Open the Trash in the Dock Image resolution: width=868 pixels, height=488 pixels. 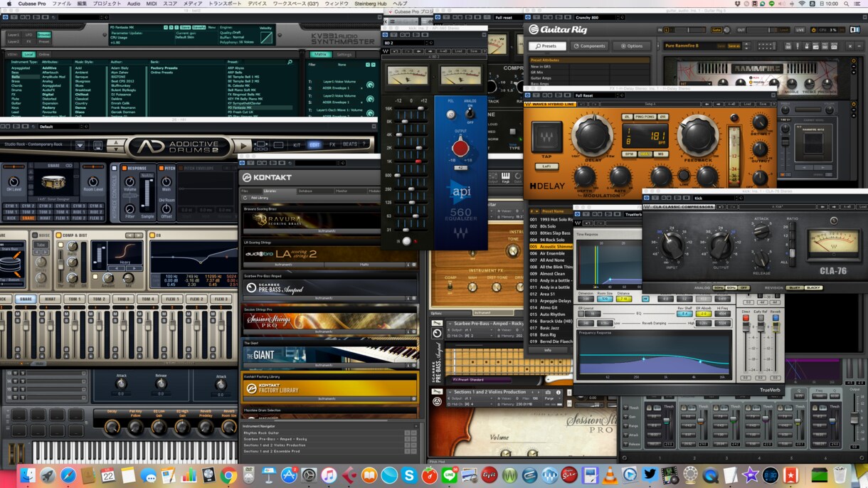pos(840,475)
